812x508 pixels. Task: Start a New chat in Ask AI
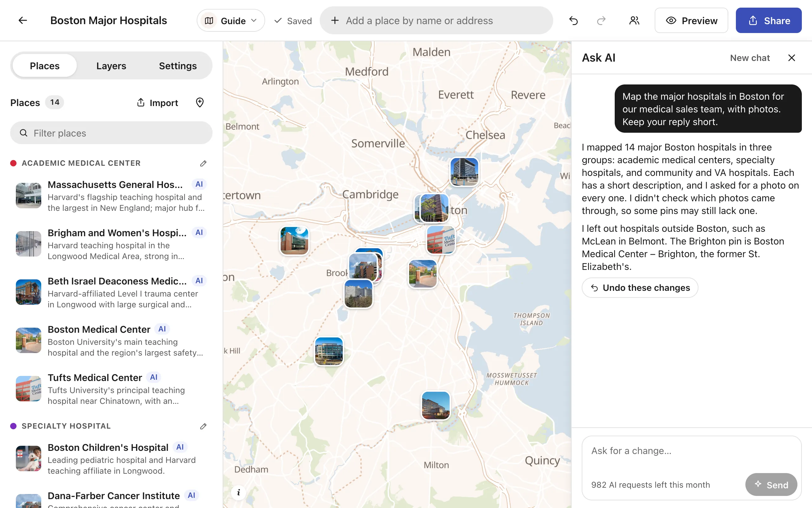[750, 58]
